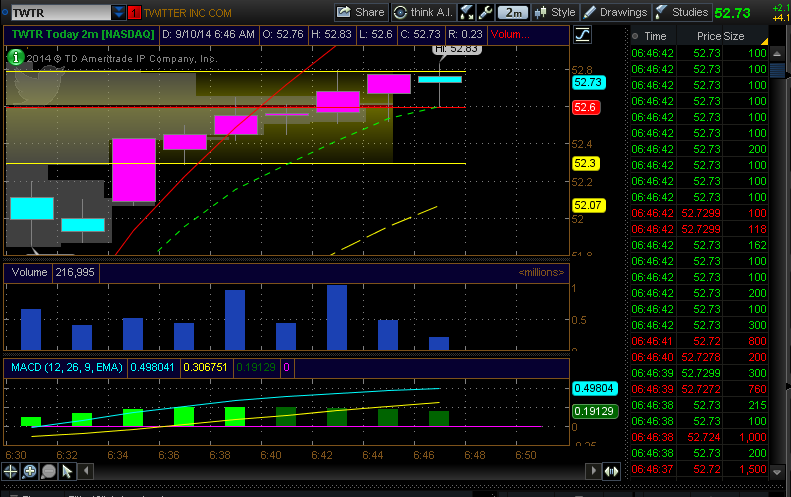Click the <millions> label in the volume panel
Image resolution: width=791 pixels, height=497 pixels.
541,272
